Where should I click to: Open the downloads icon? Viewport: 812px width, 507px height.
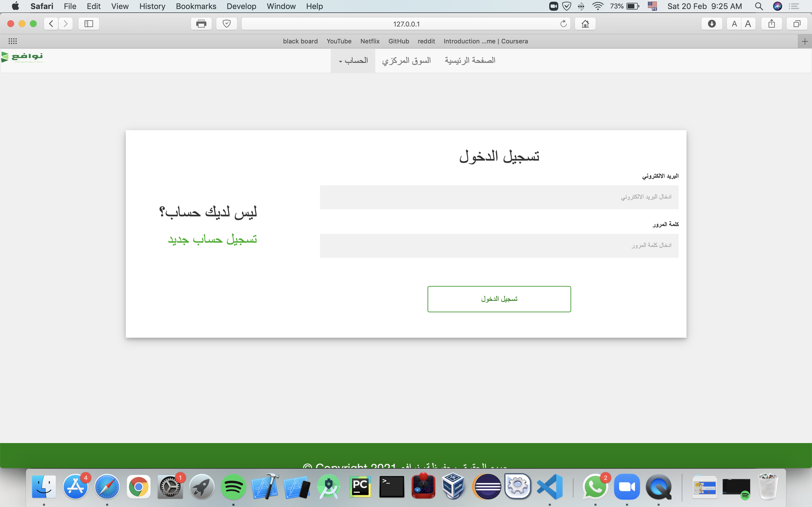(x=711, y=24)
